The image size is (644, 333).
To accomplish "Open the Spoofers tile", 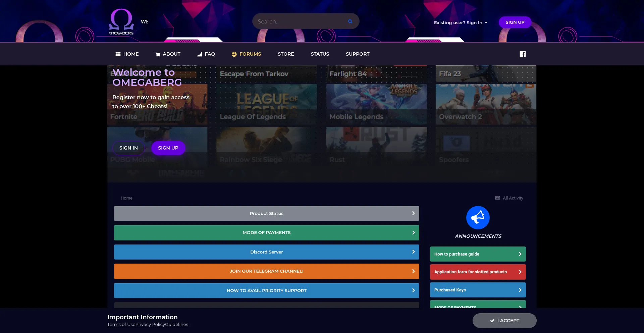I will 486,147.
